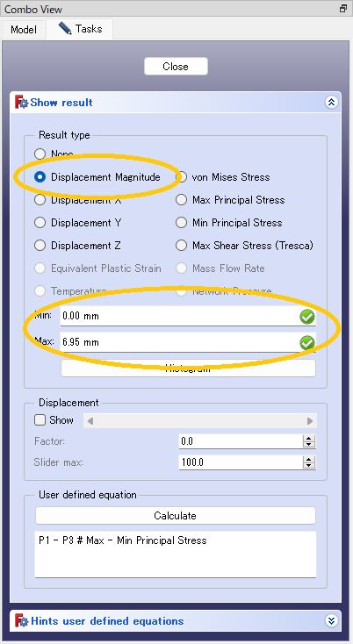The image size is (353, 644).
Task: Click the displacement scale slider track
Action: (199, 421)
